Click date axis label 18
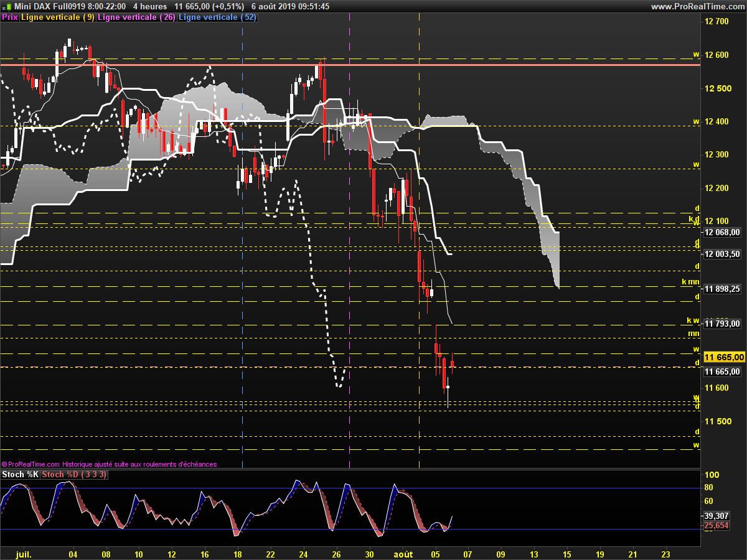Image resolution: width=747 pixels, height=560 pixels. [237, 553]
